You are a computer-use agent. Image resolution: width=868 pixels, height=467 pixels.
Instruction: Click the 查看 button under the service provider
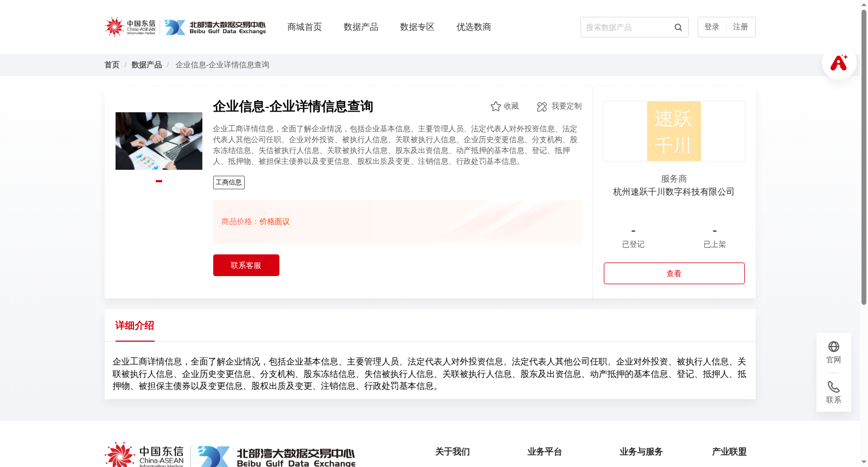point(674,273)
